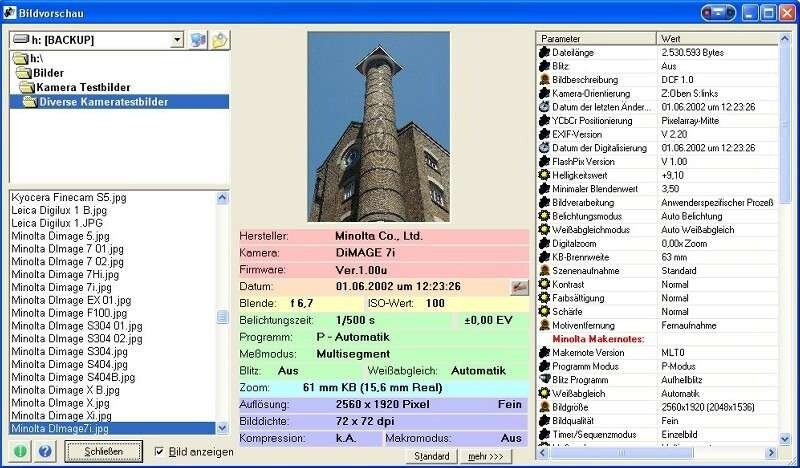Toggle the Bild anzeigen checkbox
This screenshot has height=468, width=800.
tap(159, 452)
